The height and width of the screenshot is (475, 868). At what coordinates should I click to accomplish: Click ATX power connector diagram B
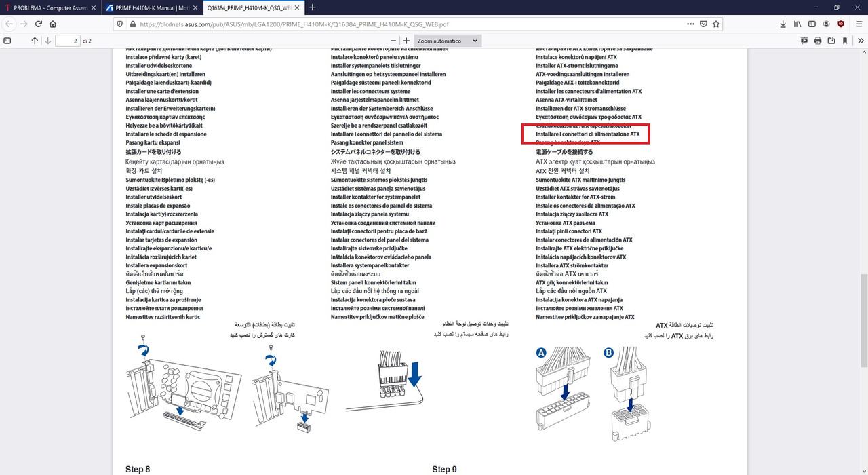point(629,394)
